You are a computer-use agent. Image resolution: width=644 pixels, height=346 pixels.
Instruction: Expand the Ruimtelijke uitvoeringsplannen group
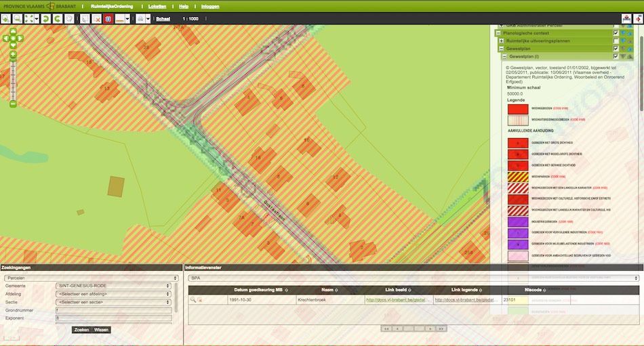[502, 41]
